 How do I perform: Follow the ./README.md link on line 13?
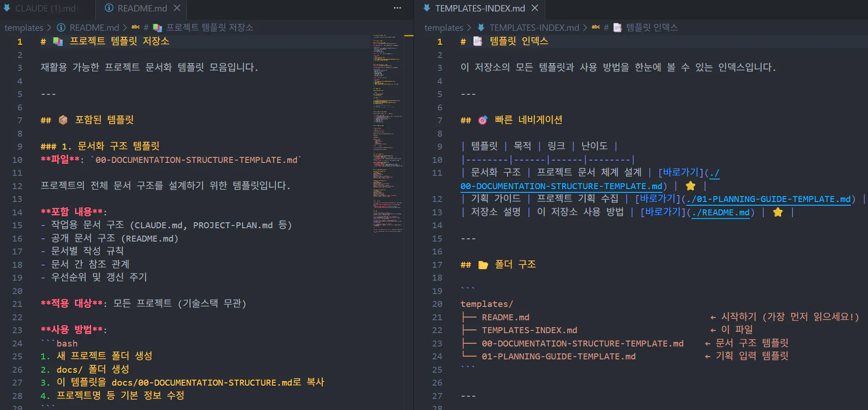721,213
